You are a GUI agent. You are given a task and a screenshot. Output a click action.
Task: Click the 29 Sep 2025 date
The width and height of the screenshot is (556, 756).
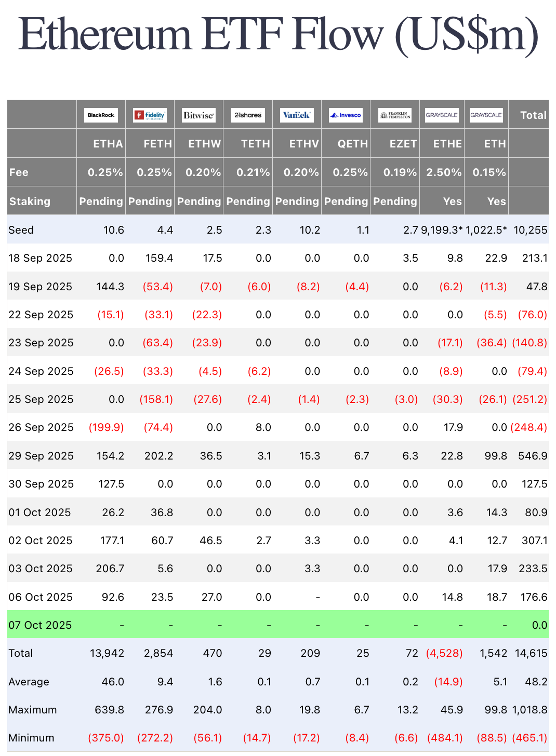pos(41,456)
